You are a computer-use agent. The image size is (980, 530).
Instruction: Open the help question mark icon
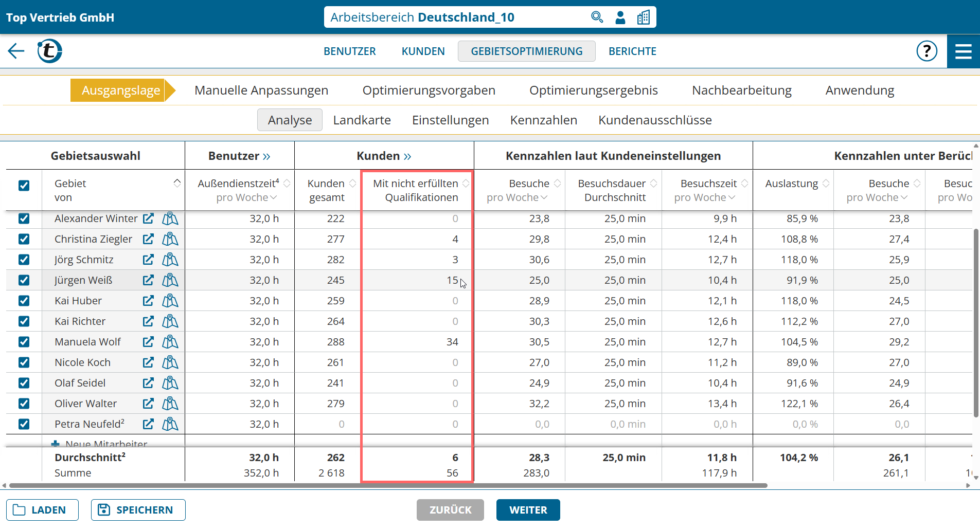[x=926, y=51]
